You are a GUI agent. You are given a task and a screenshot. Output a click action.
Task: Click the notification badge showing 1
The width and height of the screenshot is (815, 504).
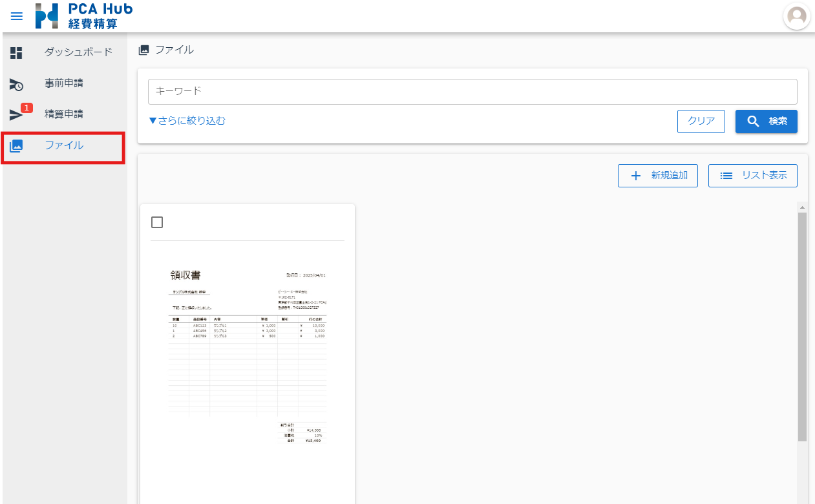[x=26, y=108]
